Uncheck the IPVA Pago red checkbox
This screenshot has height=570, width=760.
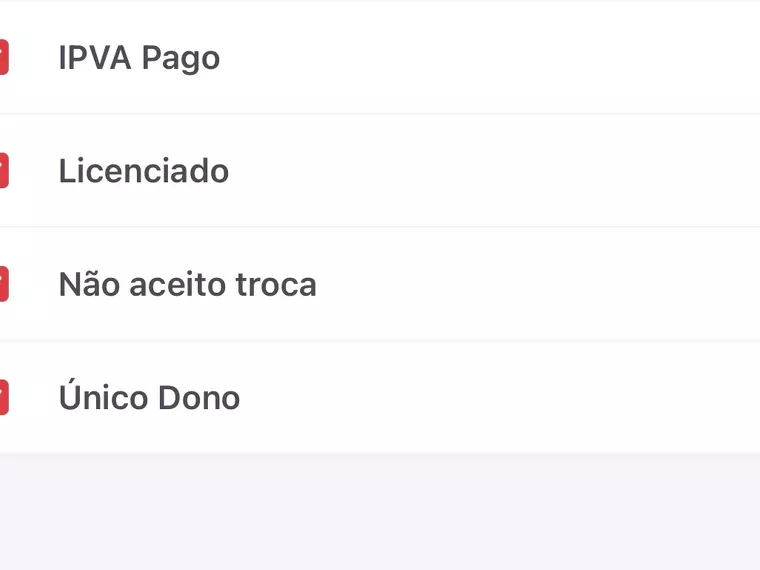click(3, 57)
